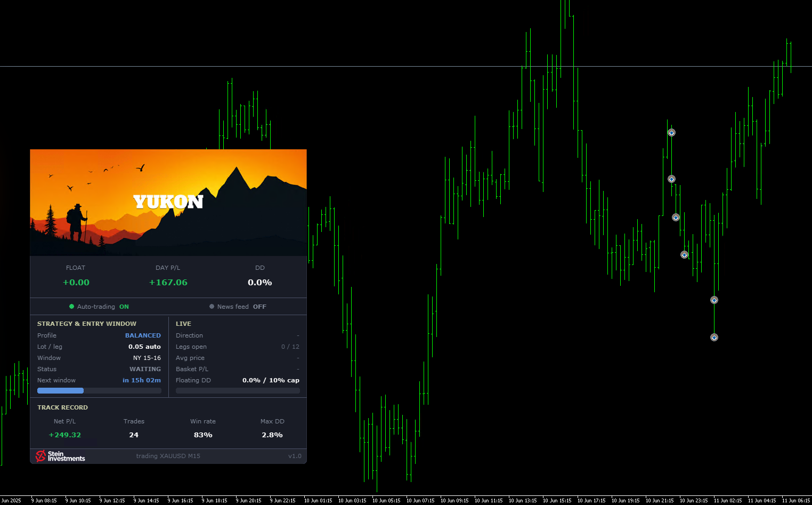Select the lowest trade marker on the chart
The image size is (812, 505).
714,337
